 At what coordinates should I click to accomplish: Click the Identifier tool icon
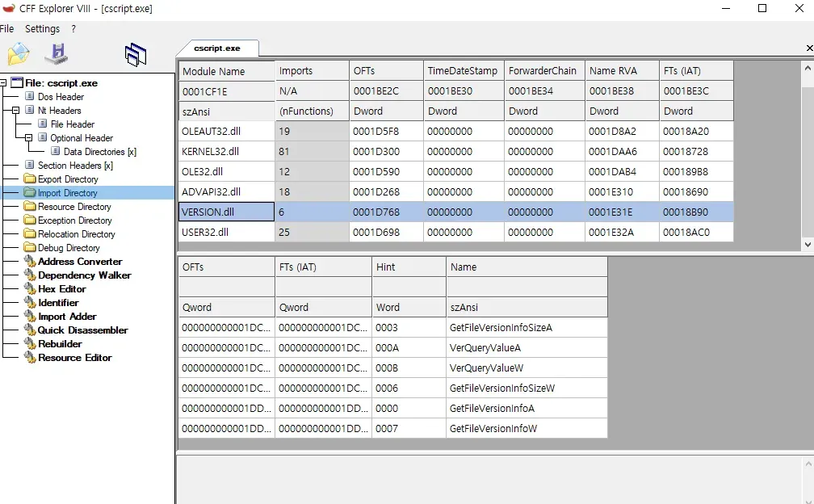click(30, 303)
